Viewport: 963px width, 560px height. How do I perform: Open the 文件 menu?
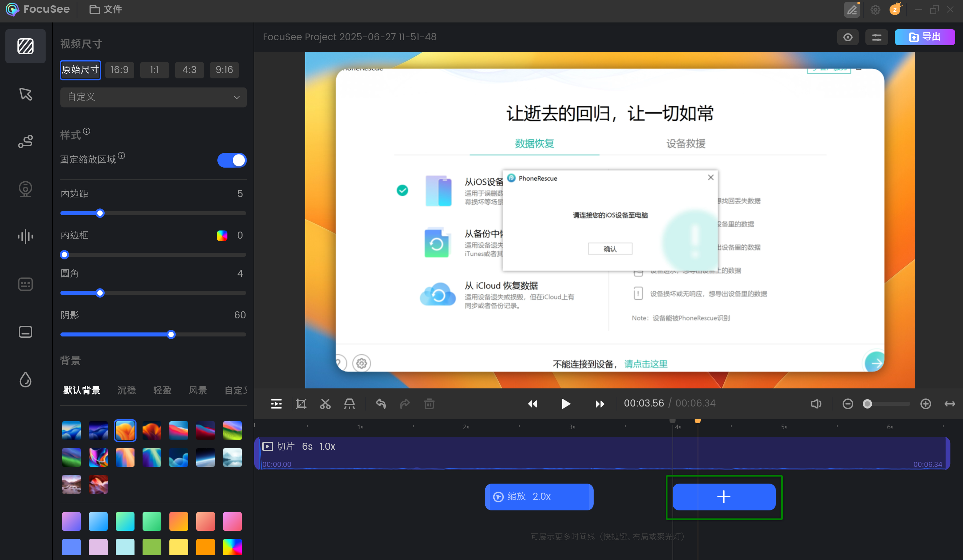coord(106,9)
